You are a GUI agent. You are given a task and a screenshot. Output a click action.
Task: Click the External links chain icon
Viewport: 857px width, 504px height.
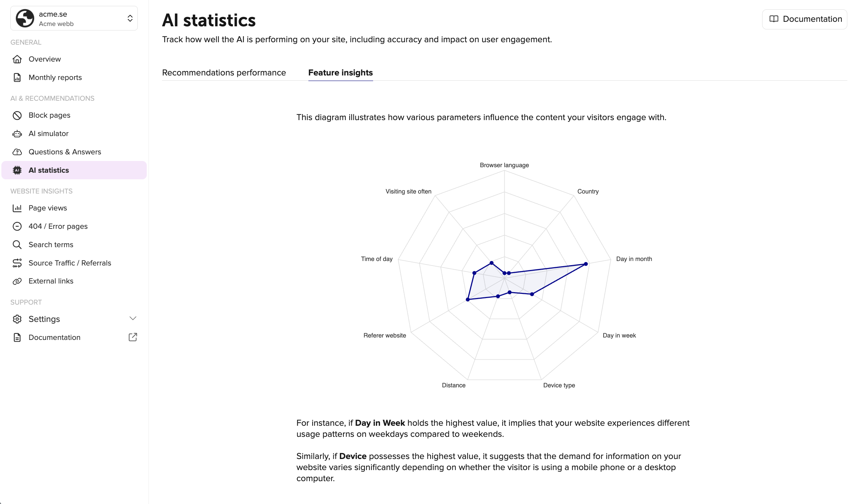click(x=17, y=281)
